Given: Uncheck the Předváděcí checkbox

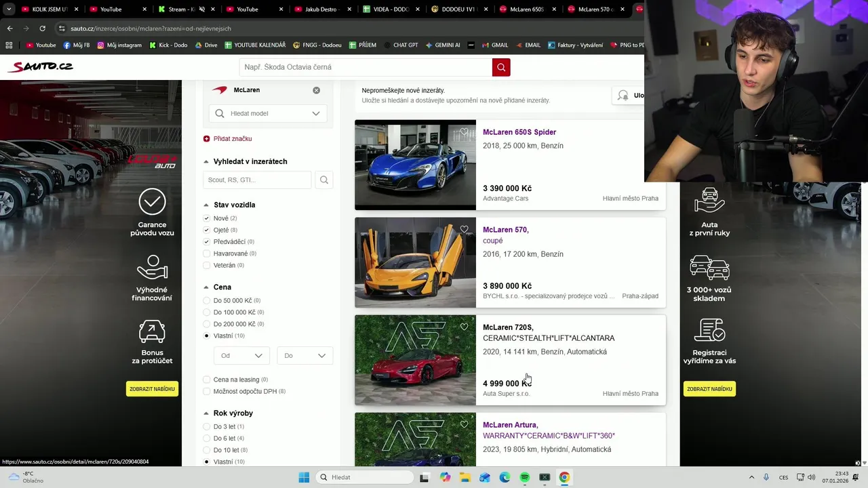Looking at the screenshot, I should click(x=207, y=242).
